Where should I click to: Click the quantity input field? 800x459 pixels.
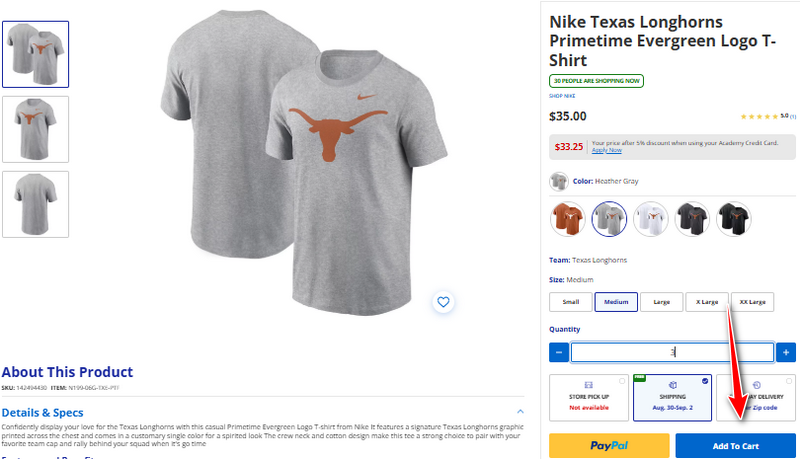coord(672,352)
